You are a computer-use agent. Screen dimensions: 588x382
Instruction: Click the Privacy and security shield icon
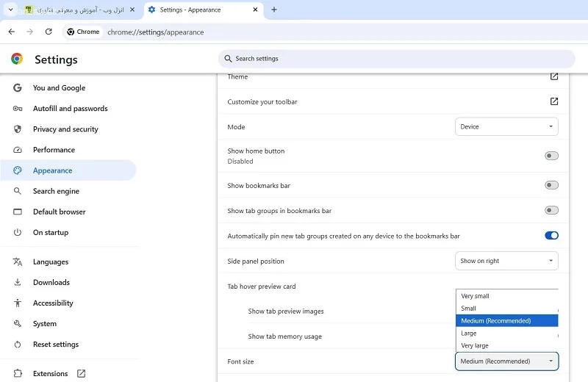(18, 129)
